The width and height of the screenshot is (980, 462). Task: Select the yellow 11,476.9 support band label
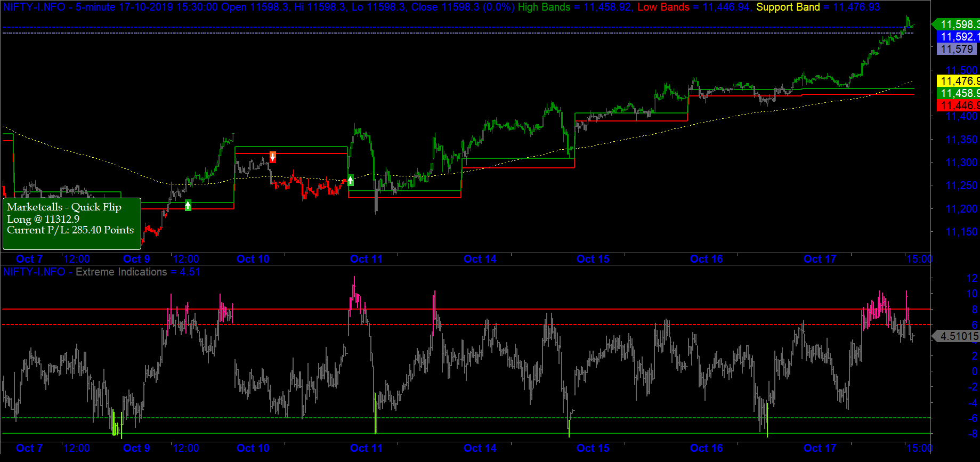[x=958, y=81]
